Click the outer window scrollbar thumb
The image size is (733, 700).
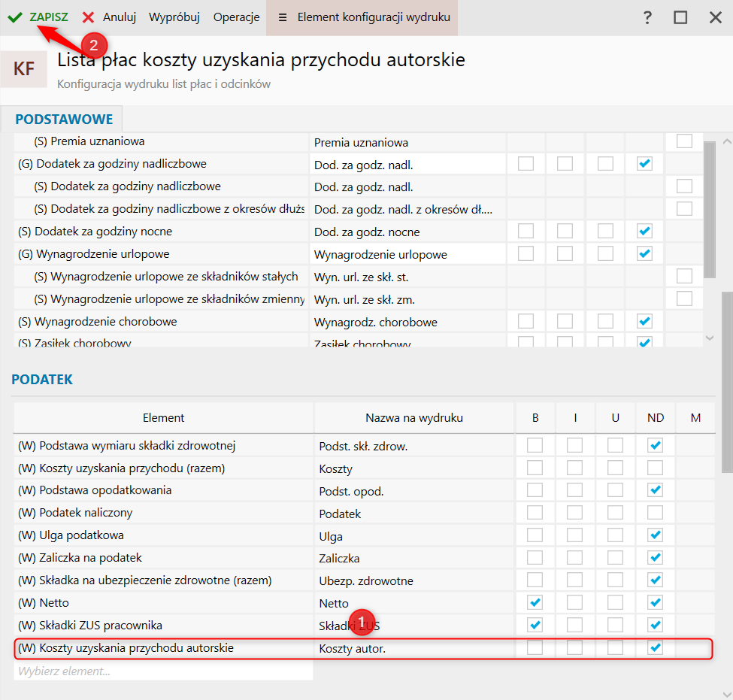point(727,382)
